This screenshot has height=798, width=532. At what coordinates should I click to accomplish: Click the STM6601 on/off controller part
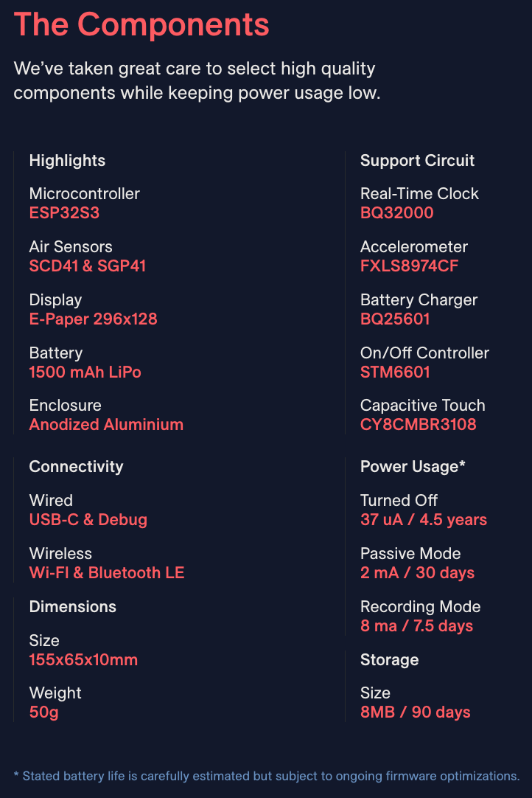pyautogui.click(x=395, y=372)
